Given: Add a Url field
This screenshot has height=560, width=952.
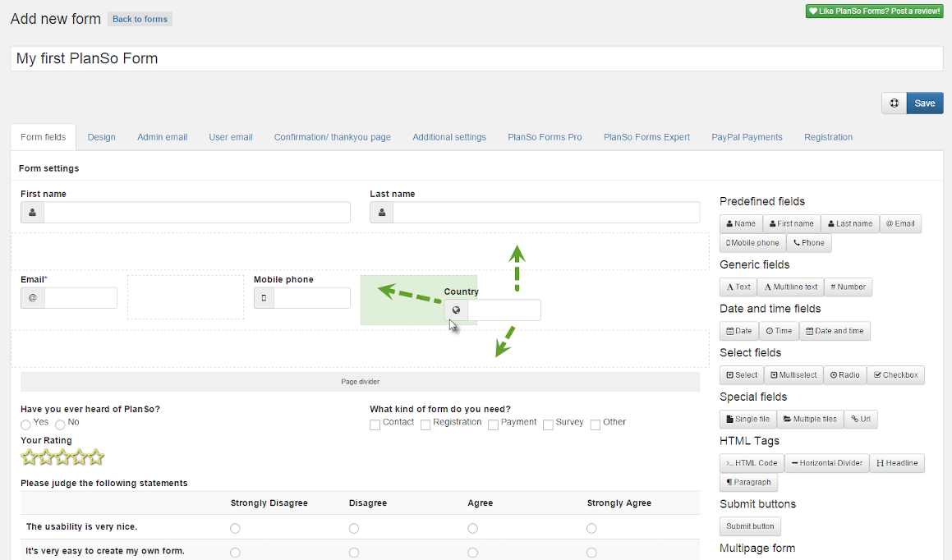Looking at the screenshot, I should coord(861,420).
